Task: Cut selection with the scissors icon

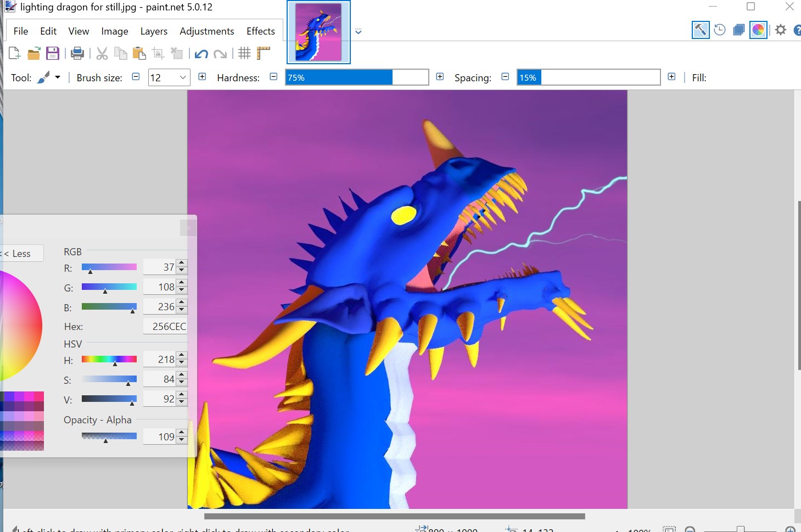Action: pyautogui.click(x=102, y=53)
